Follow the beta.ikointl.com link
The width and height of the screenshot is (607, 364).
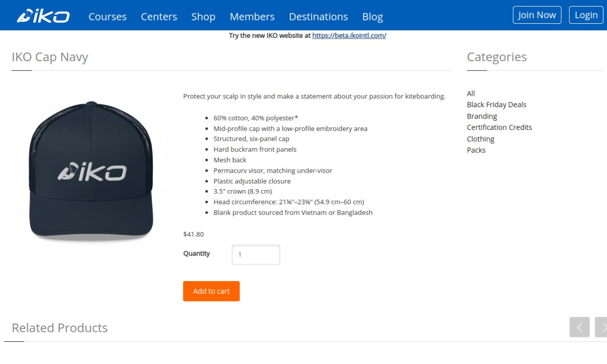pos(349,36)
